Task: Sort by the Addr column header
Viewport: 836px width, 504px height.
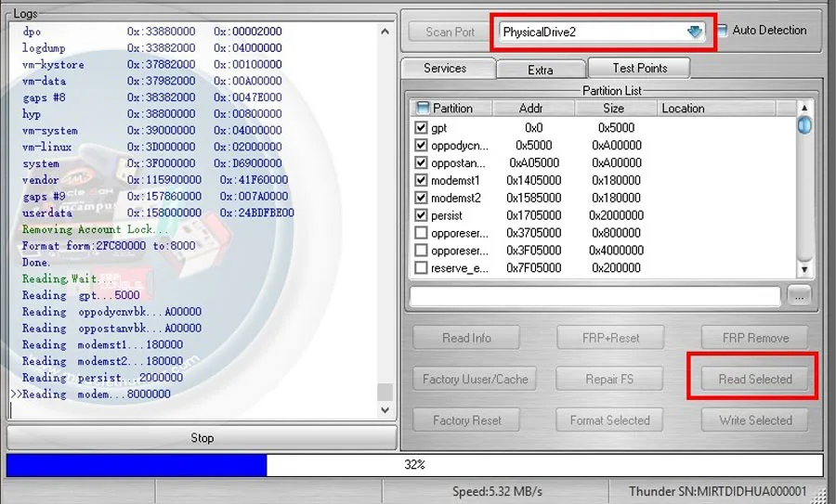Action: pos(533,109)
